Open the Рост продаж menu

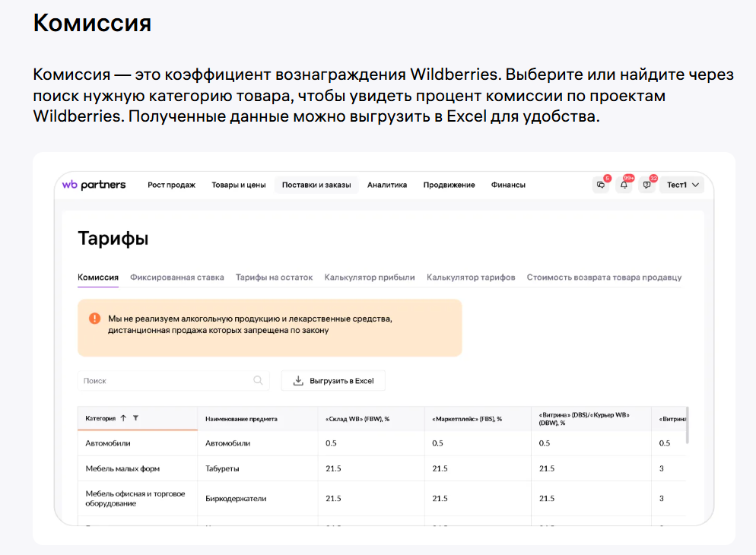pyautogui.click(x=171, y=185)
